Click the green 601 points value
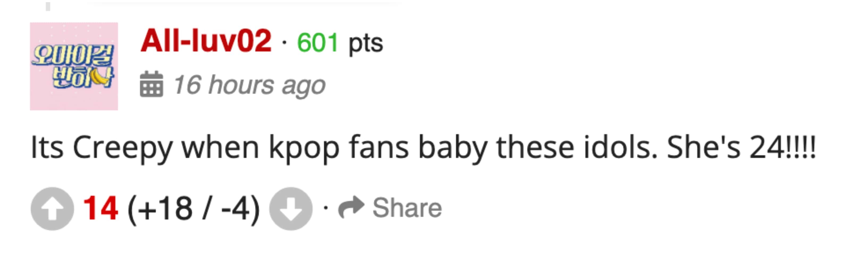Image resolution: width=868 pixels, height=256 pixels. click(x=318, y=43)
